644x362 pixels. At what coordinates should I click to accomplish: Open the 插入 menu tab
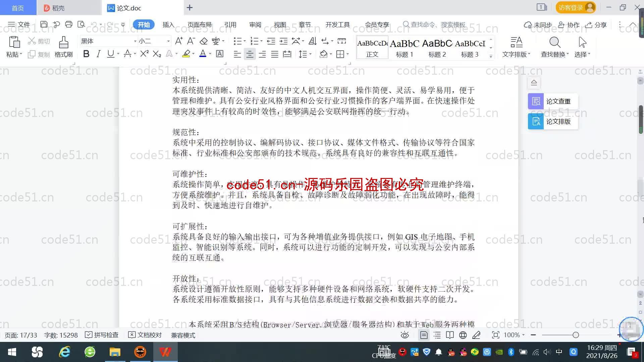point(168,24)
